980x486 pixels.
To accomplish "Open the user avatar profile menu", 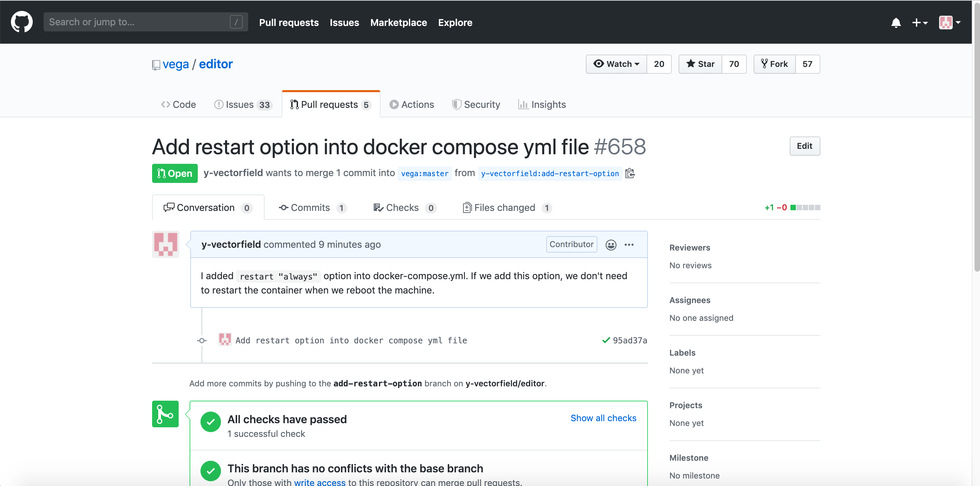I will pyautogui.click(x=950, y=23).
